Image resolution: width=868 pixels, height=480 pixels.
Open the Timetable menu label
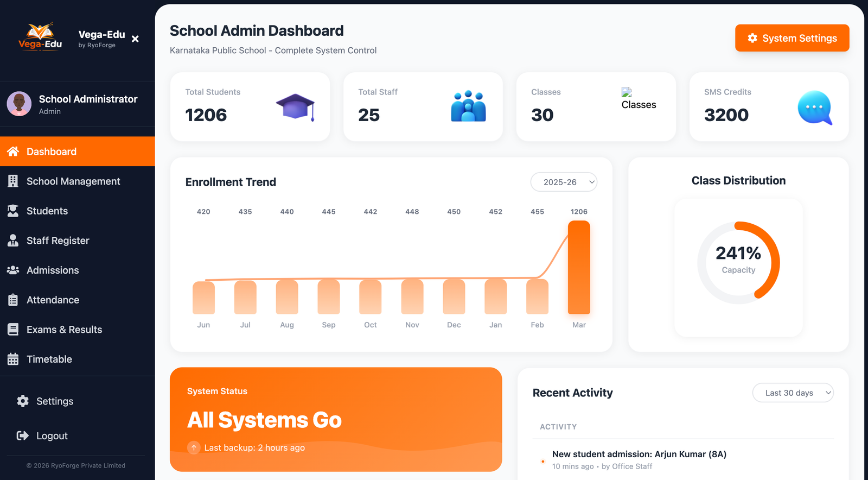click(49, 359)
